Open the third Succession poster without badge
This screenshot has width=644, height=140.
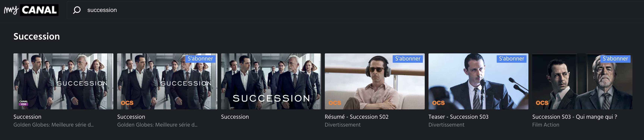point(271,81)
